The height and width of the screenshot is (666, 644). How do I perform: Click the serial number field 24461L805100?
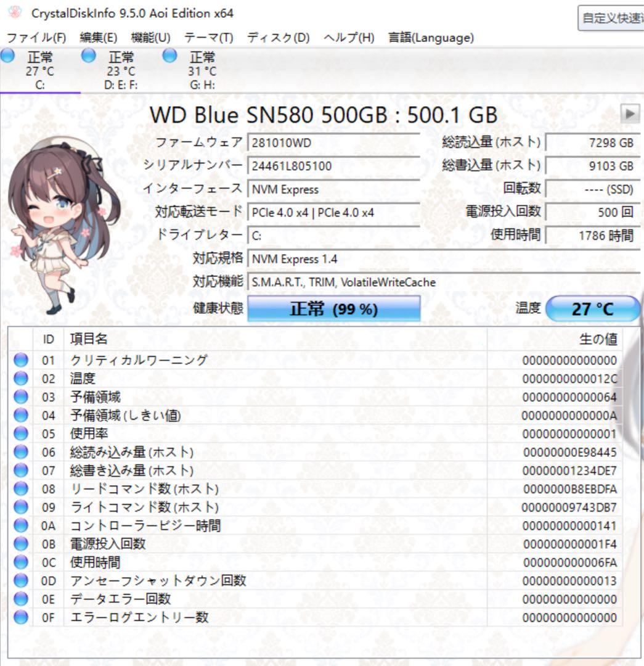tap(333, 166)
